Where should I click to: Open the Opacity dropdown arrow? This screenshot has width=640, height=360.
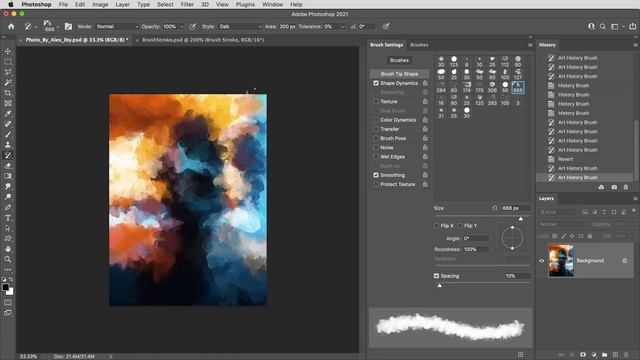[182, 27]
